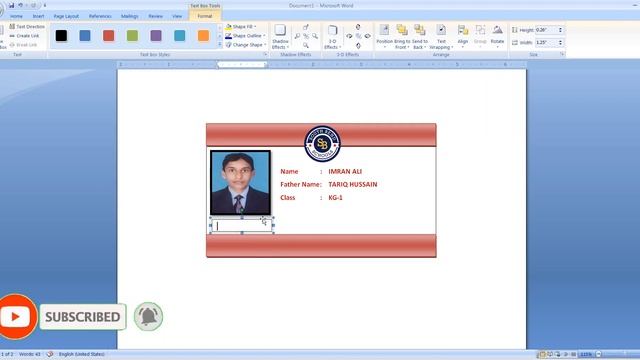
Task: Nudge shadow down button
Action: (306, 45)
